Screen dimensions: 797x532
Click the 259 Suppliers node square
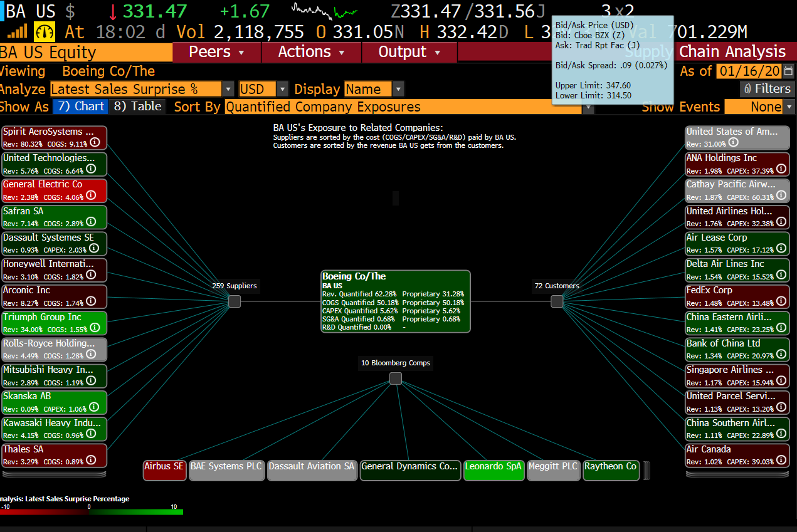[235, 301]
